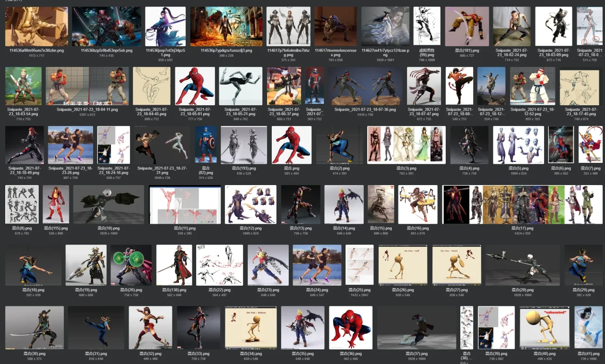Click the label 混合(13).png
605x364 pixels.
coord(301,228)
